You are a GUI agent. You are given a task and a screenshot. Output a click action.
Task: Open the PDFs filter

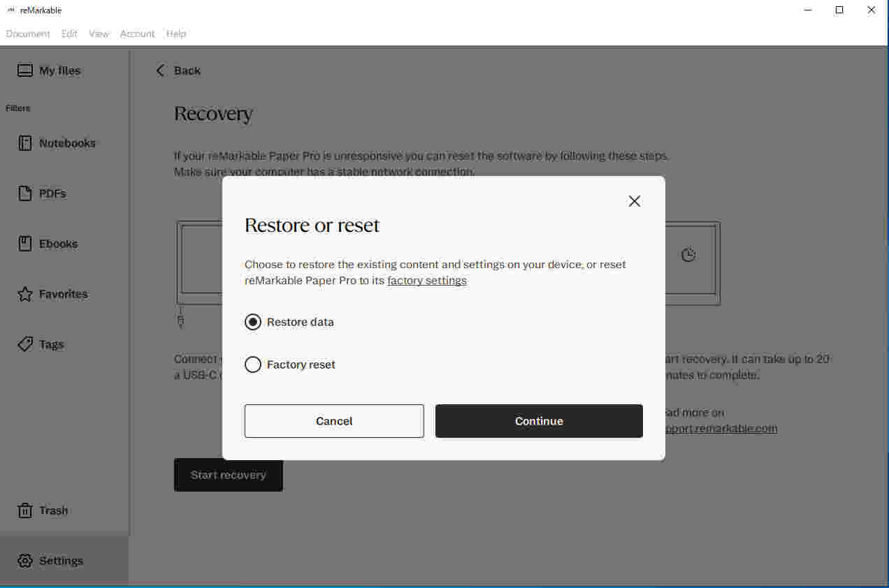(43, 193)
